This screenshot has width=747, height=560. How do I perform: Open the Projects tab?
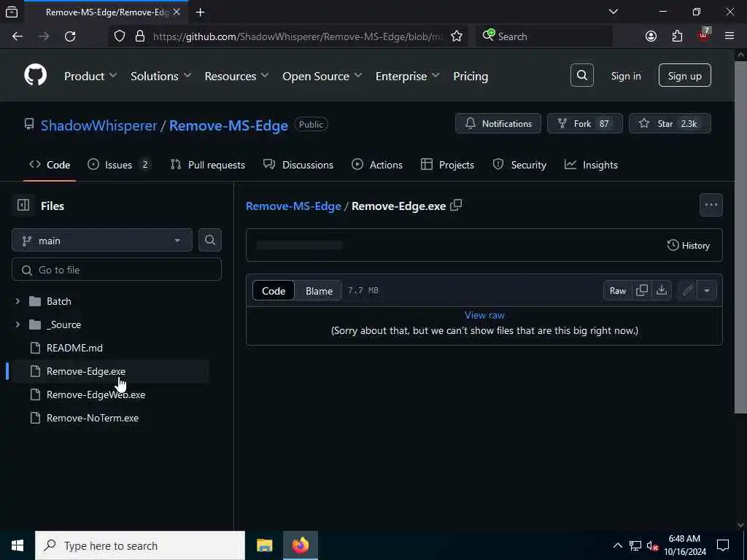[x=447, y=165]
